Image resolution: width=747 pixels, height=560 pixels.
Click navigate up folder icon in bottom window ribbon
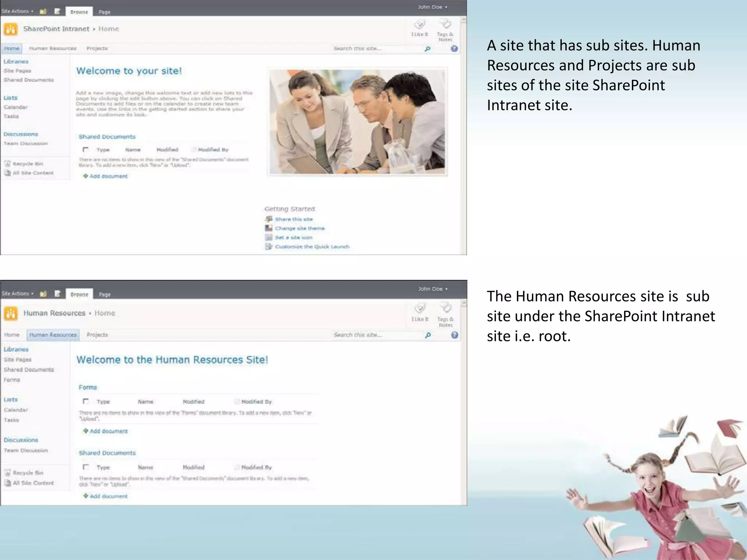tap(43, 293)
